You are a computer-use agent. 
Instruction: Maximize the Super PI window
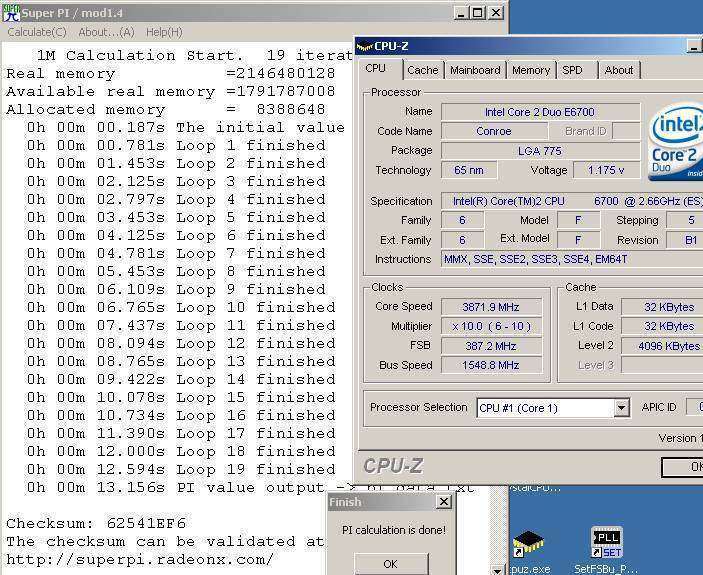[x=478, y=13]
